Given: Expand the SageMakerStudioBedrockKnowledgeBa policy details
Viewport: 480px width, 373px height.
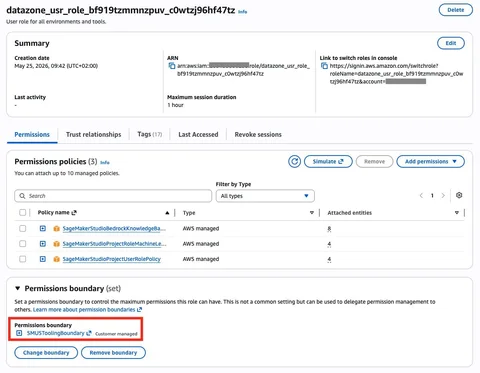Looking at the screenshot, I should pyautogui.click(x=43, y=229).
